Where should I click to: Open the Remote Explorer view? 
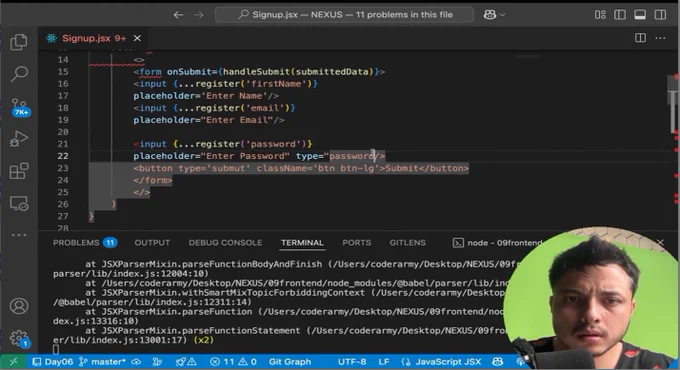19,203
